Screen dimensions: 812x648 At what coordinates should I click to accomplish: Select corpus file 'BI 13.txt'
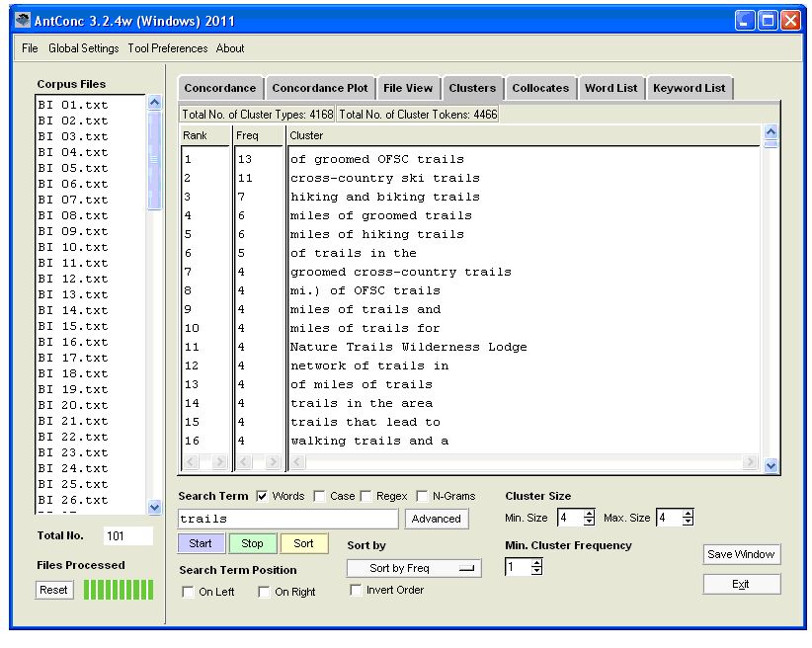click(x=72, y=294)
